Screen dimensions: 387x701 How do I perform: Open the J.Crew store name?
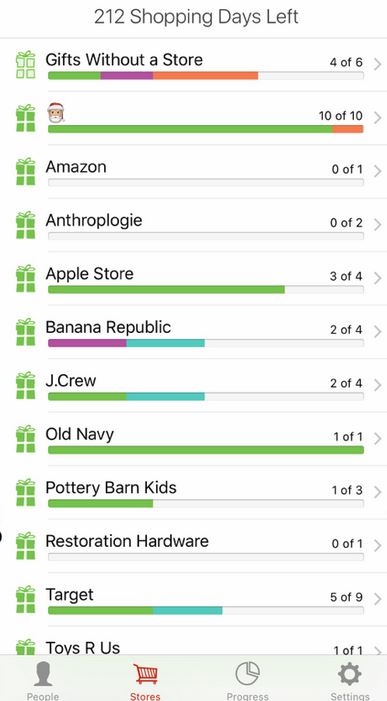[71, 381]
